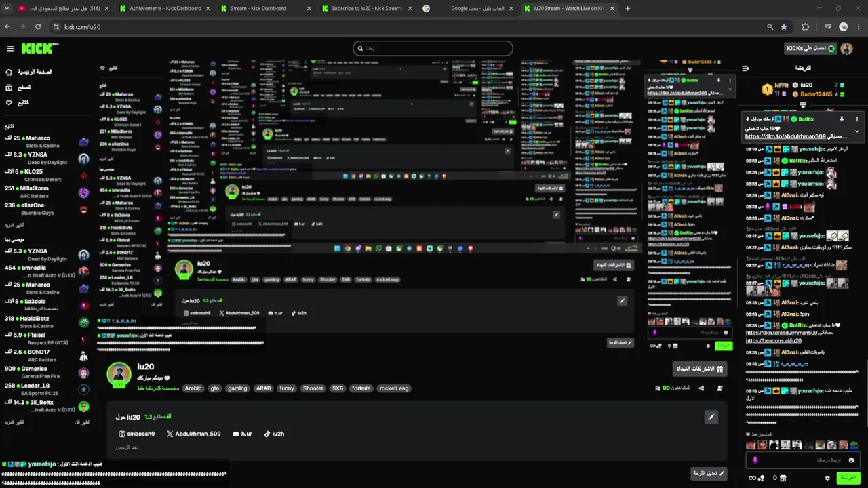Viewport: 868px width, 488px height.
Task: Click the iu20 channel avatar with the LIVE badge
Action: [x=119, y=375]
